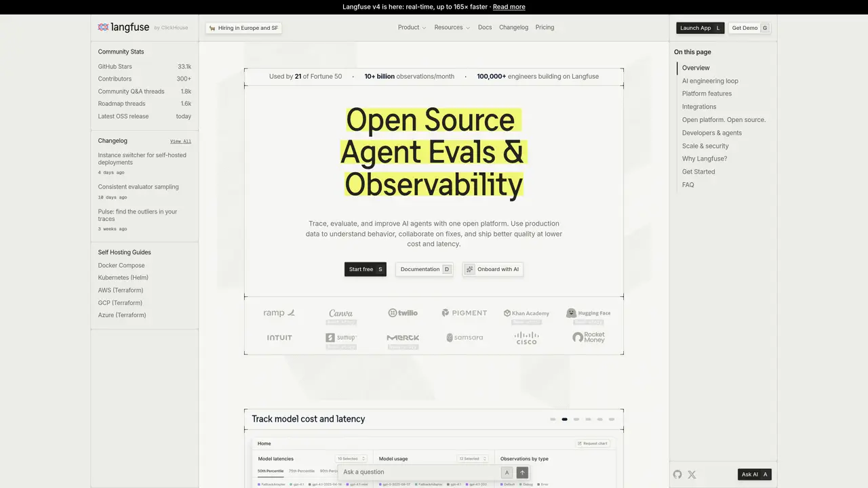The height and width of the screenshot is (488, 868).
Task: Jump to Get Started section
Action: coord(698,171)
